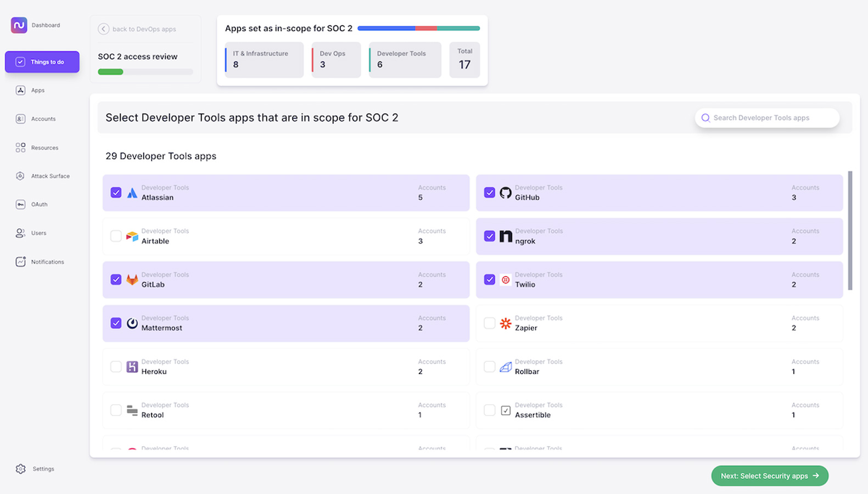This screenshot has height=494, width=868.
Task: Click the Atlassian accounts count 5
Action: tap(421, 198)
